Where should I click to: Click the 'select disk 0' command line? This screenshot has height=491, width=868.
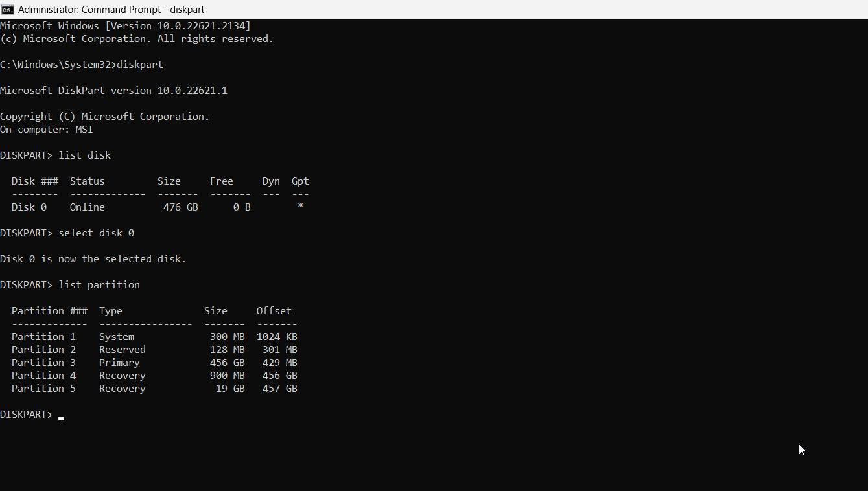(x=95, y=233)
